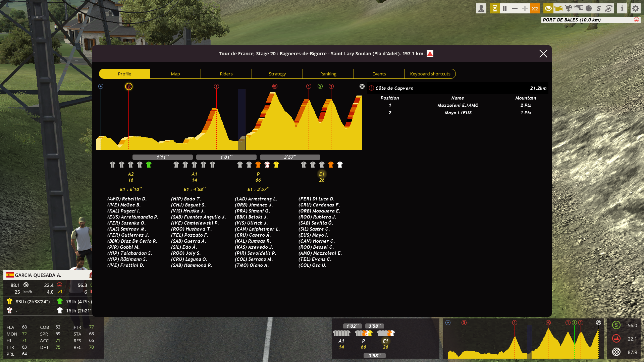Select the Profile tab
Viewport: 644px width, 362px height.
click(x=124, y=74)
